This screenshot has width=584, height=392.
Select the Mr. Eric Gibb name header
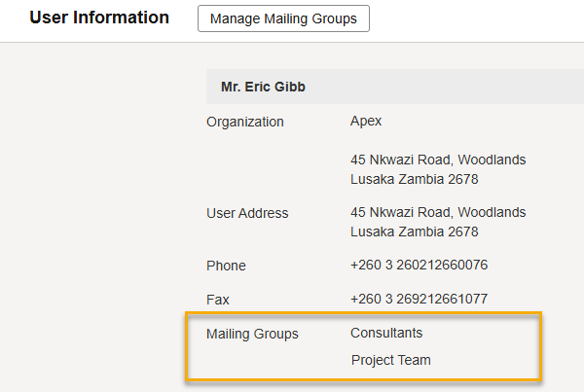click(264, 88)
